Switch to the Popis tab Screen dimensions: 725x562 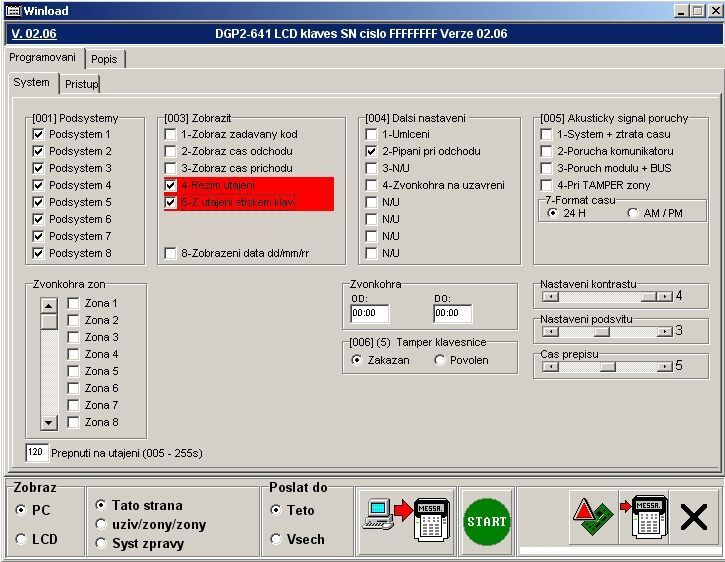(x=104, y=59)
